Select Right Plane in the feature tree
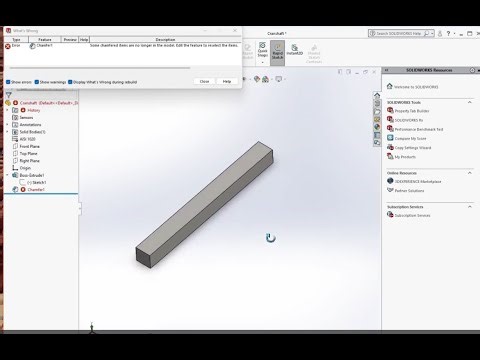 tap(29, 161)
